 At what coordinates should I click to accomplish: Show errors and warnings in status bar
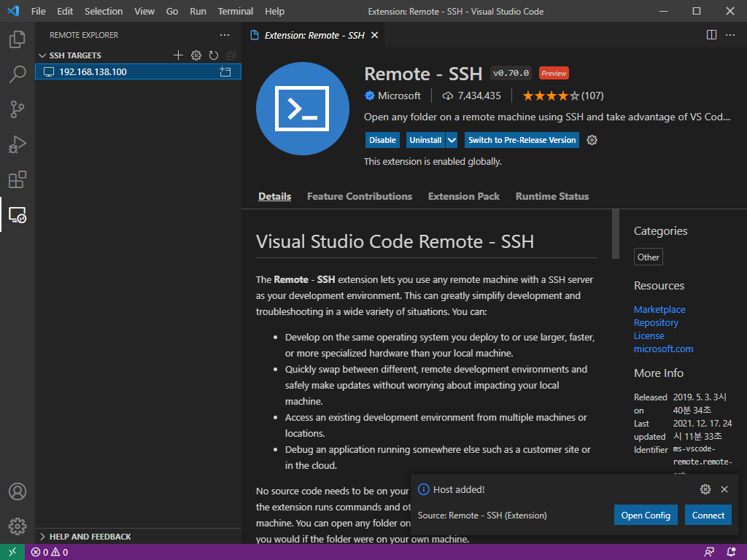click(x=50, y=552)
